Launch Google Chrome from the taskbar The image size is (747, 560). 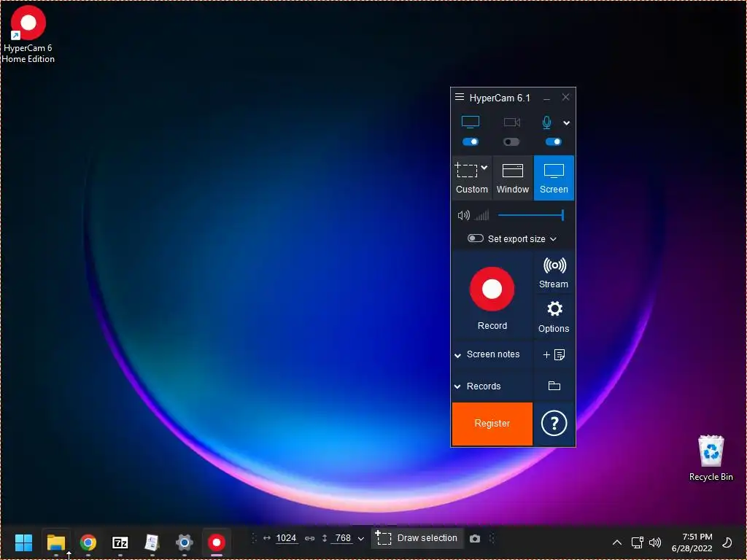pos(88,542)
